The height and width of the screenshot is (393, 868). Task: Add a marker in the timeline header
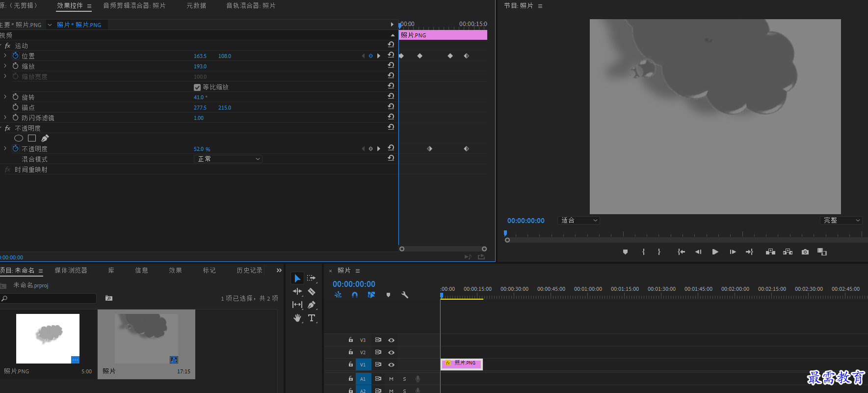(x=388, y=295)
